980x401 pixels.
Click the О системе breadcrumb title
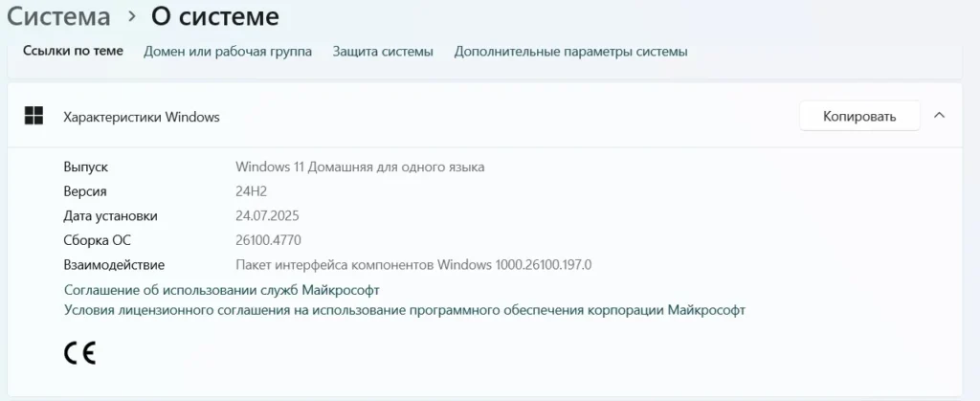214,16
